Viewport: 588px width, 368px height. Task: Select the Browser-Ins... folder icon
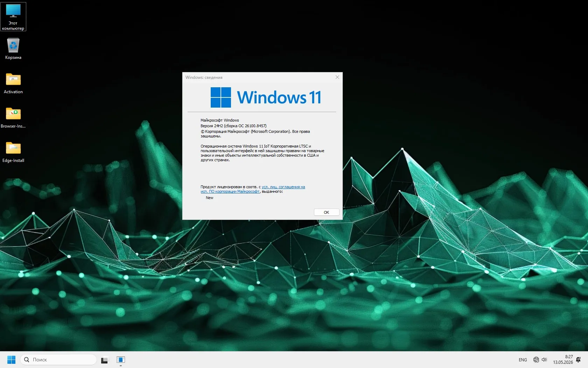pyautogui.click(x=13, y=118)
